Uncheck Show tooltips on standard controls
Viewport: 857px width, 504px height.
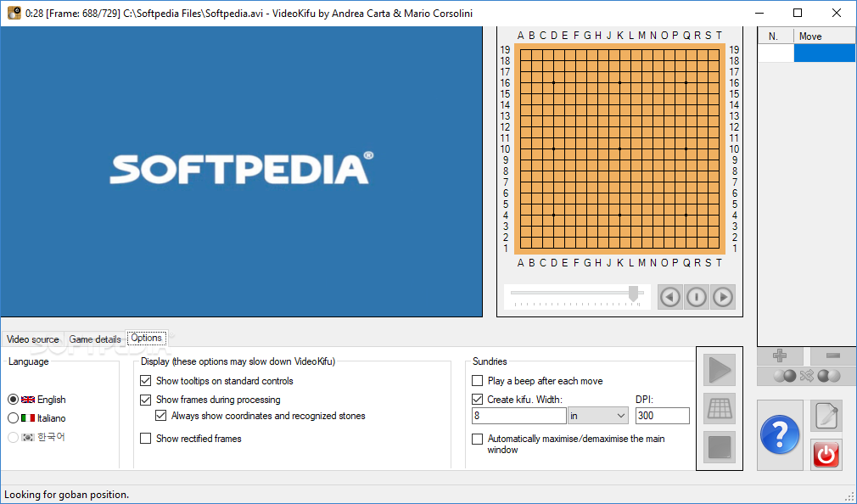click(145, 380)
